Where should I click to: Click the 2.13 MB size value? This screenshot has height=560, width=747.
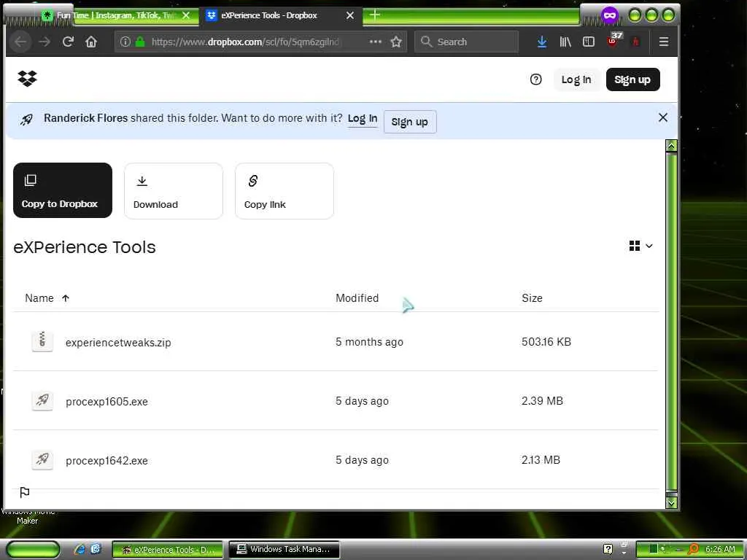(x=541, y=460)
